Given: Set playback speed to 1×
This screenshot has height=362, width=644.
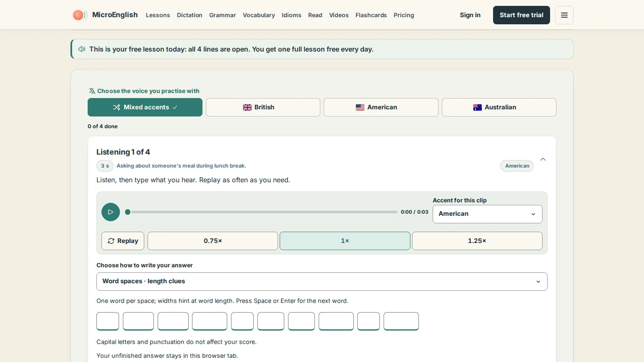Looking at the screenshot, I should (x=345, y=241).
